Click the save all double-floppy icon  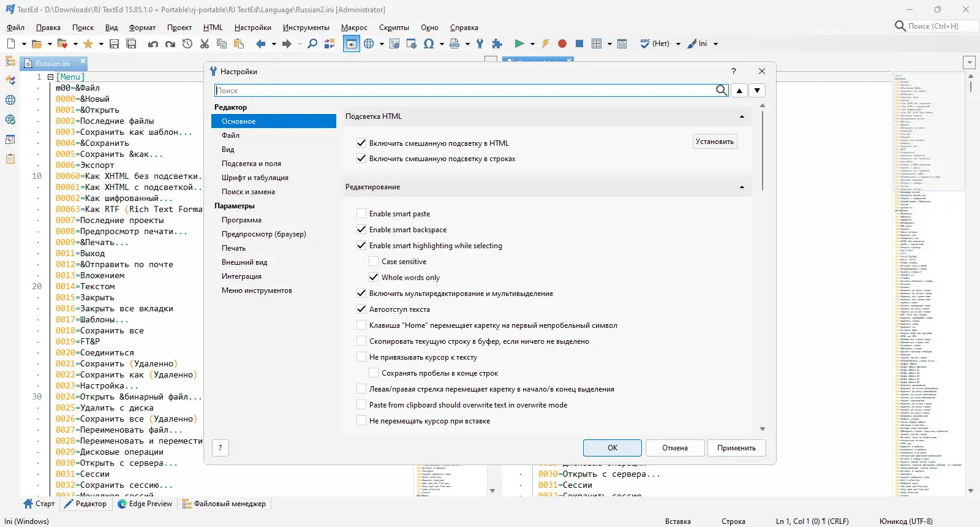point(131,44)
